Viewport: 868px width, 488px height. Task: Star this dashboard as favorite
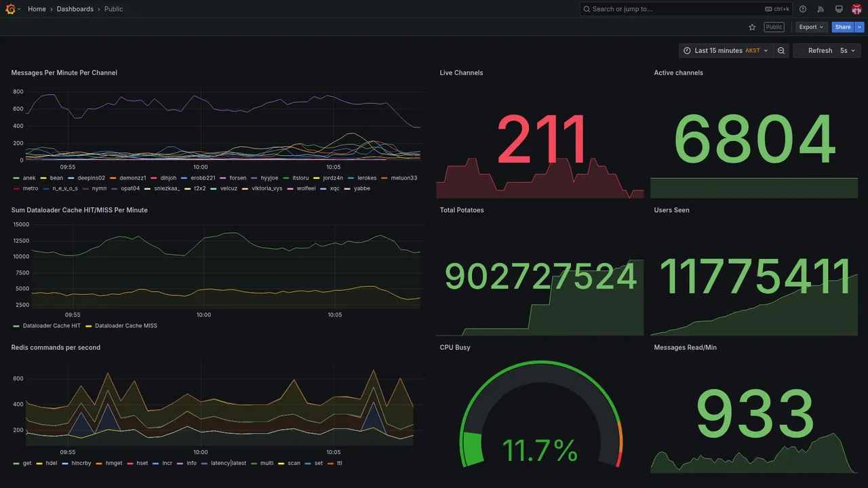pyautogui.click(x=752, y=27)
